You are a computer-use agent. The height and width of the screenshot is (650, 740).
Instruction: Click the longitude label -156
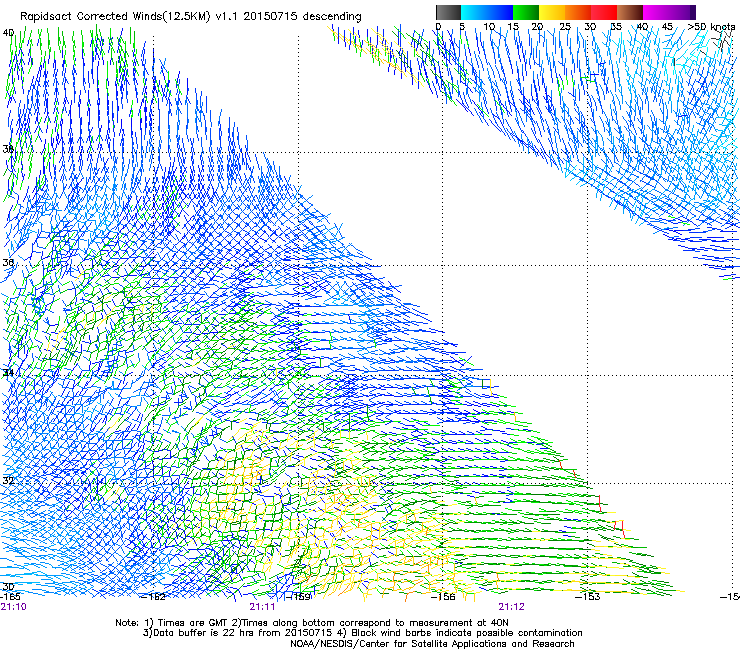pyautogui.click(x=443, y=597)
